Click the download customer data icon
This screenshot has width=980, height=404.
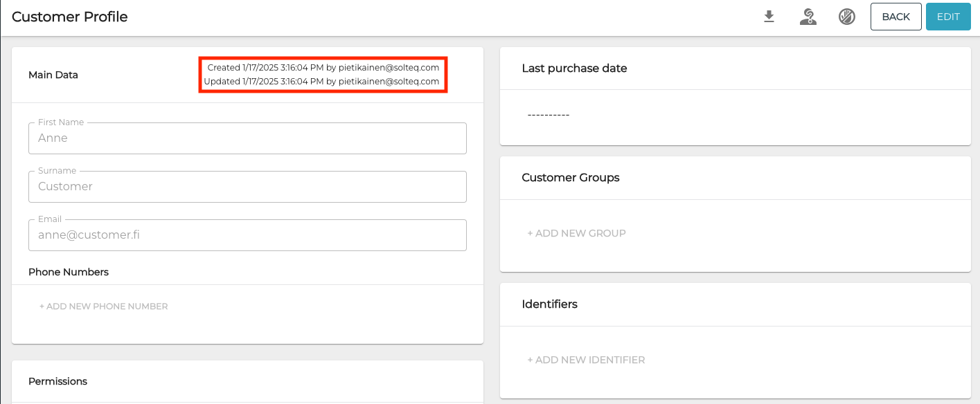[769, 16]
